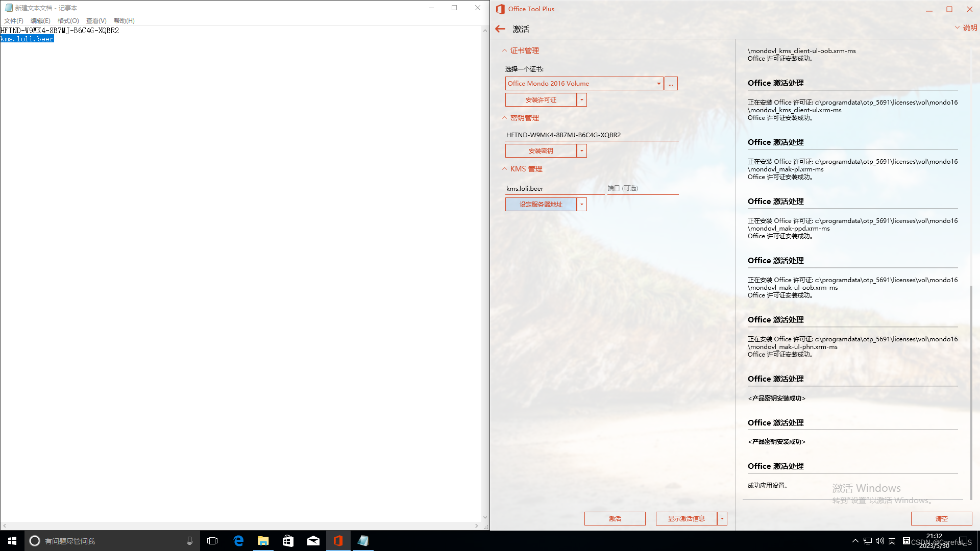Click the 清空 button to clear the log
980x551 pixels.
tap(941, 519)
